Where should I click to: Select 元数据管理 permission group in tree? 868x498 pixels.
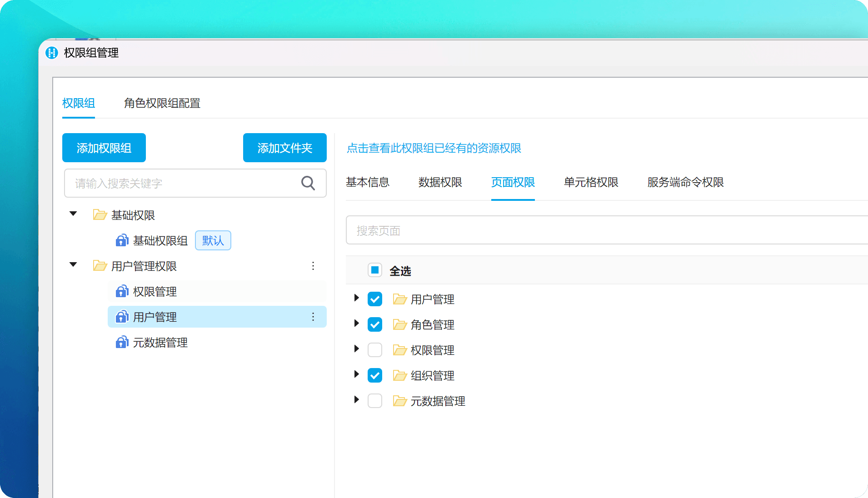click(x=160, y=342)
